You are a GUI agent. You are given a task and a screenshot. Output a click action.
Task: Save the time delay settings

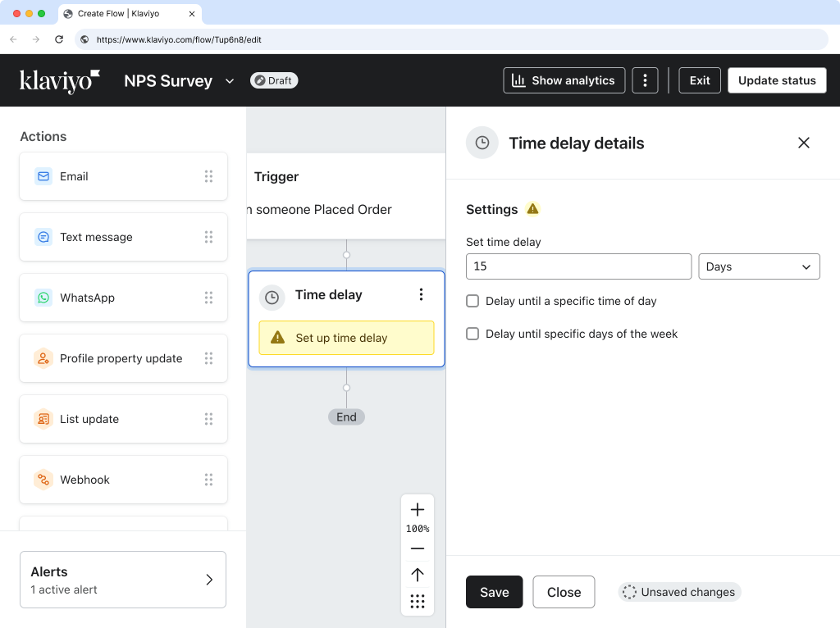coord(494,592)
